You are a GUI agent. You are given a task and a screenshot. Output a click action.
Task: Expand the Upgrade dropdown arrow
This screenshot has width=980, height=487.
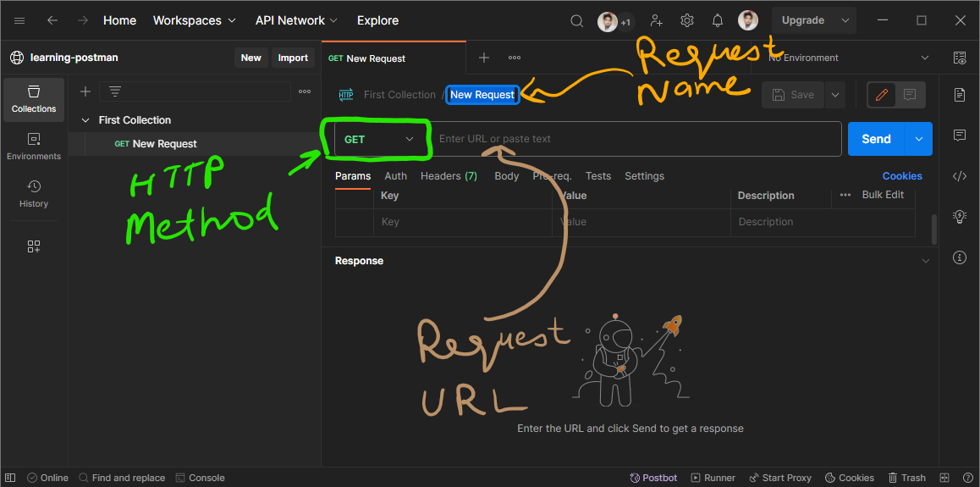(x=845, y=20)
